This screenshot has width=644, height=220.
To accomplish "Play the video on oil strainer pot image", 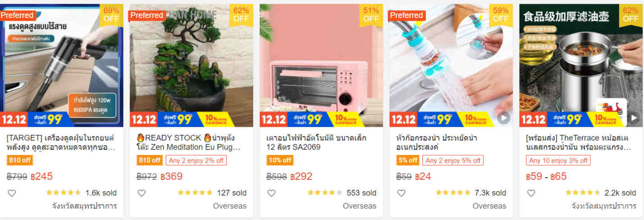I will [x=633, y=118].
